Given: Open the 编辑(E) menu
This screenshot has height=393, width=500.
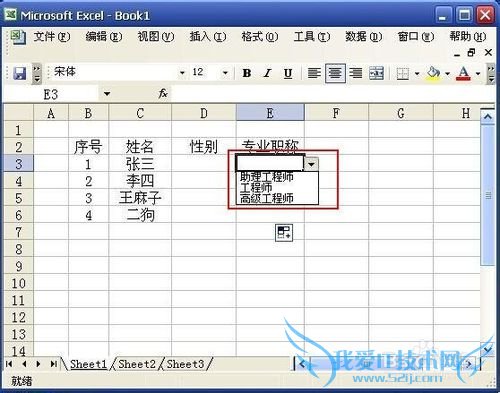Looking at the screenshot, I should (x=104, y=36).
